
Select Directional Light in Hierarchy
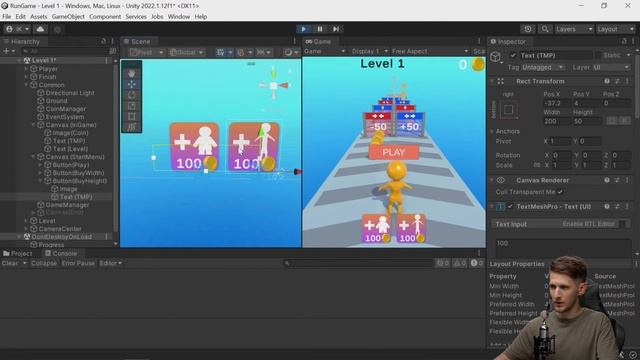click(x=70, y=93)
